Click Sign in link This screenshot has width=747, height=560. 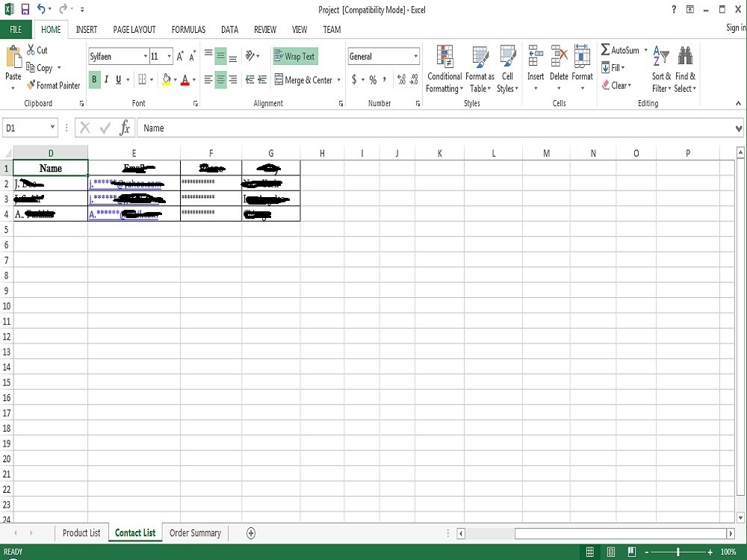coord(736,28)
